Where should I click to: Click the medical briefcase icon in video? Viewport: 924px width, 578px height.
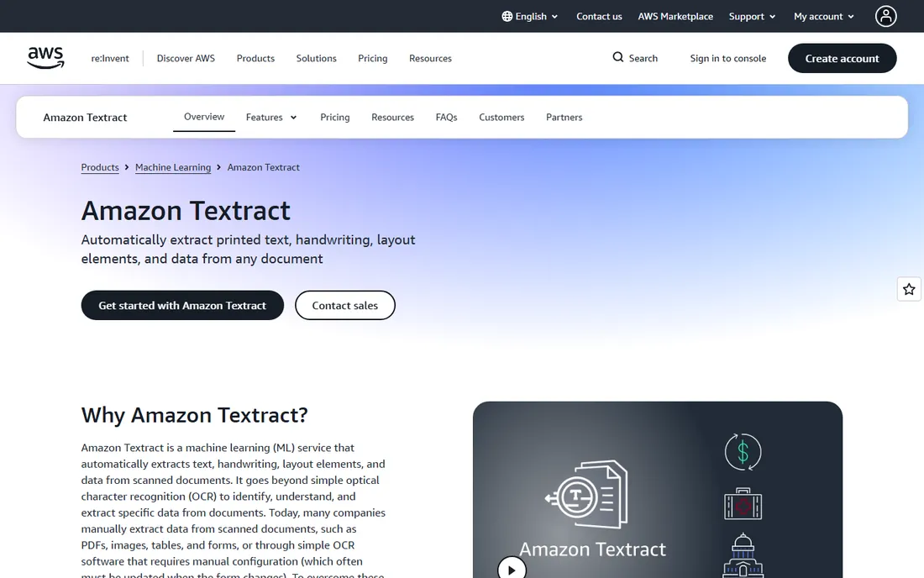pyautogui.click(x=743, y=504)
